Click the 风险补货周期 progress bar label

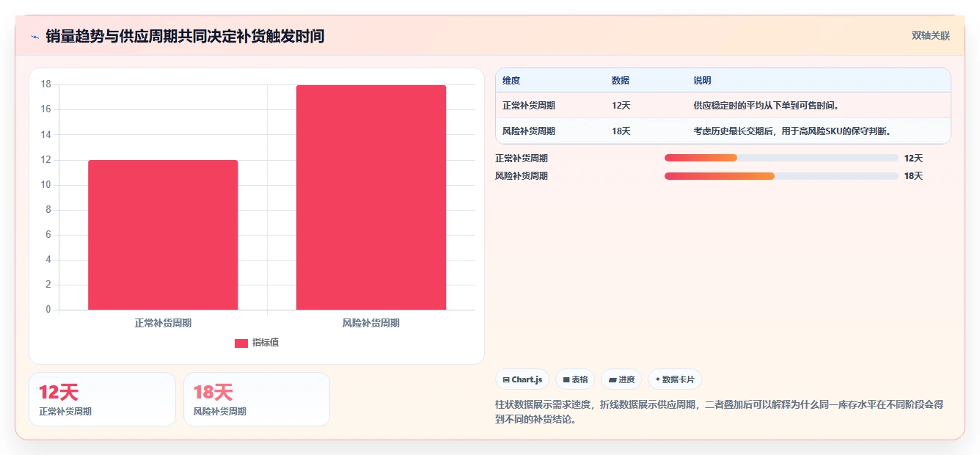click(522, 176)
